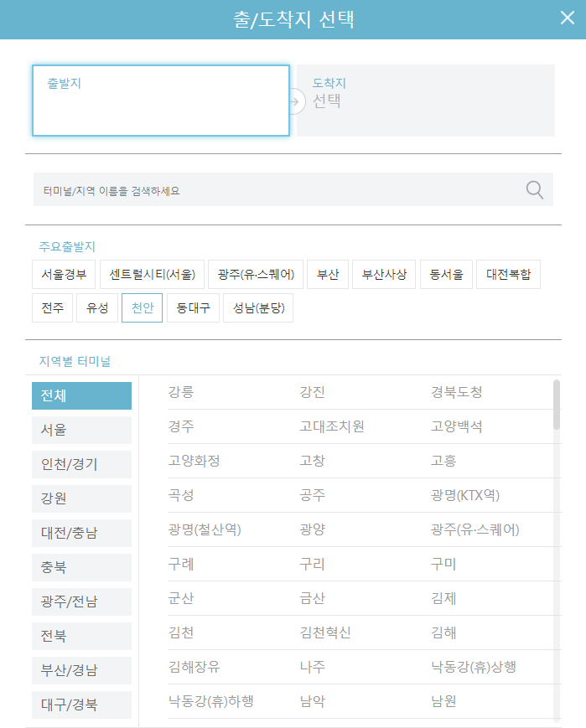Switch to the 대전/충남 region tab
Screen dimensions: 586x728
[x=82, y=533]
